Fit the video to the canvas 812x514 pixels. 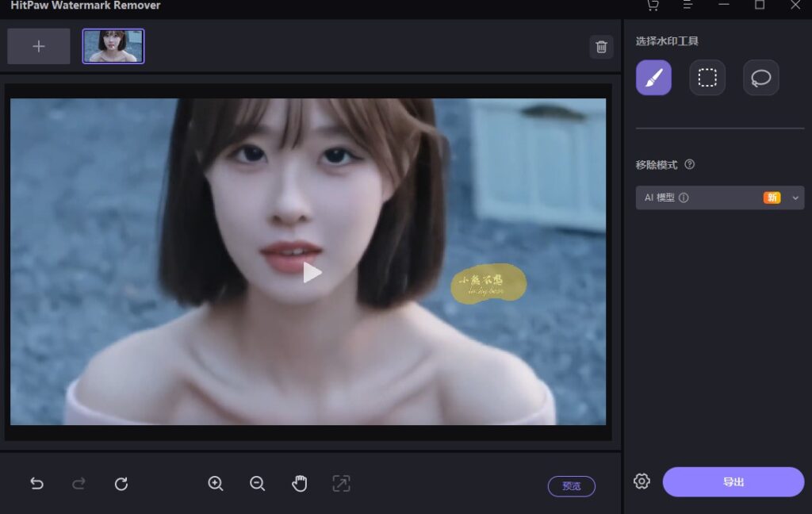[x=341, y=483]
